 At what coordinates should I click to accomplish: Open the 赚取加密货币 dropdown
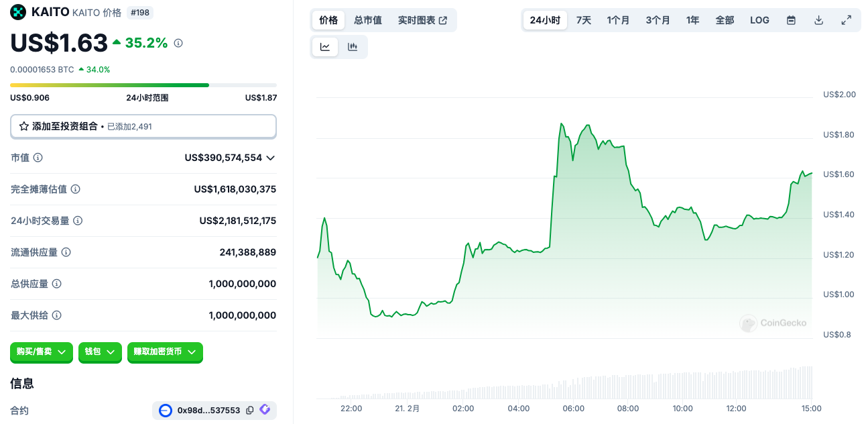tap(164, 352)
